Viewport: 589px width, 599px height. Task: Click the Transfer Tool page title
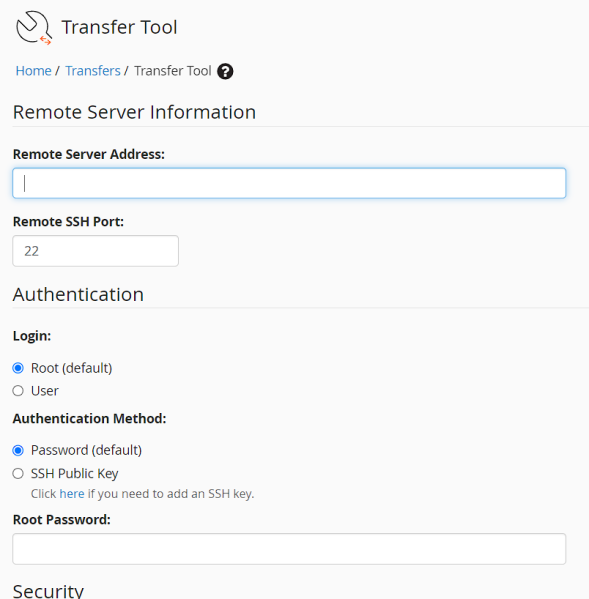[x=119, y=28]
